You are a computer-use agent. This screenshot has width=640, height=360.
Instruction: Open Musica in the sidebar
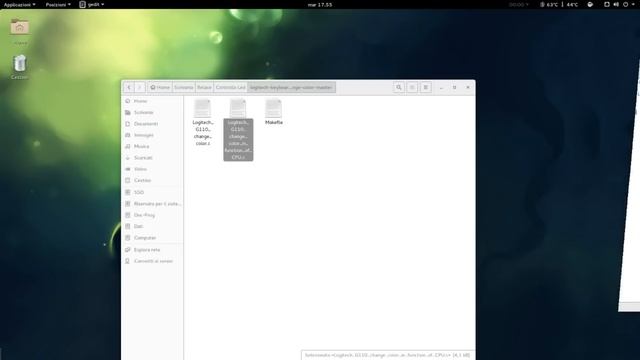click(x=153, y=146)
